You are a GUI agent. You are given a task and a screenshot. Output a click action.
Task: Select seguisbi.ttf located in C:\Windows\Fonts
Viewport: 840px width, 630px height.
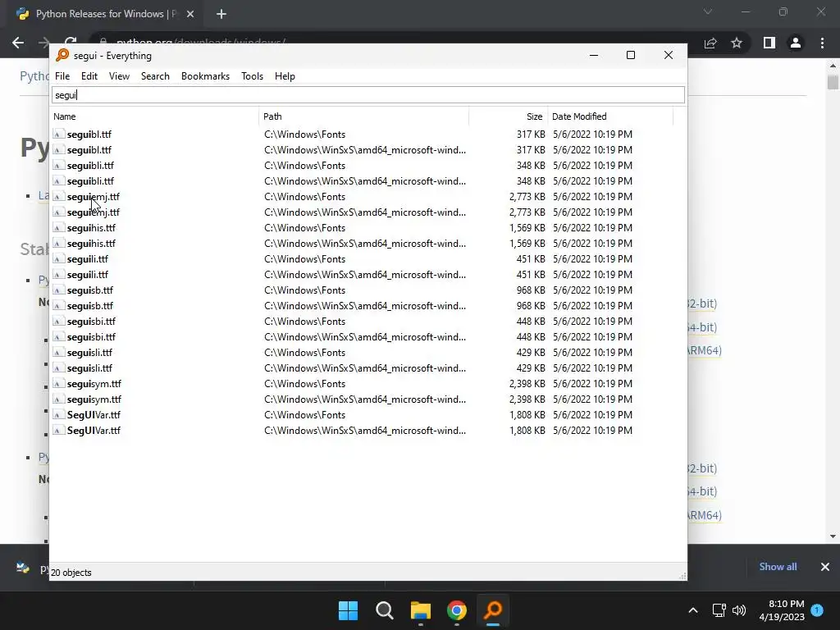point(91,321)
